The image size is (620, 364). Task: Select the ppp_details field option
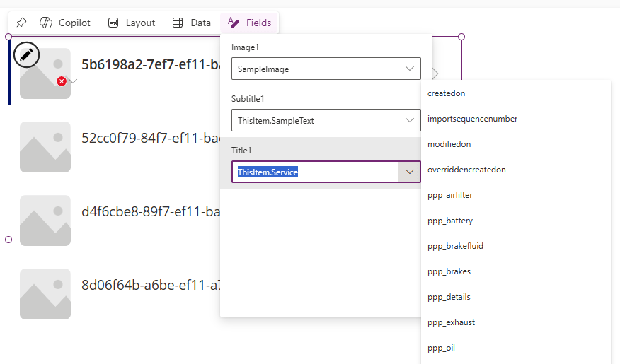coord(449,297)
